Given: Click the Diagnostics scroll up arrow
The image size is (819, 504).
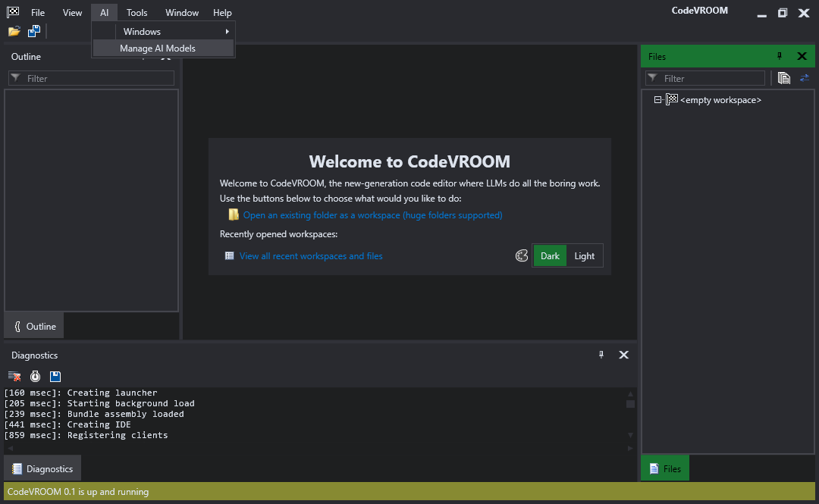Looking at the screenshot, I should pyautogui.click(x=630, y=393).
